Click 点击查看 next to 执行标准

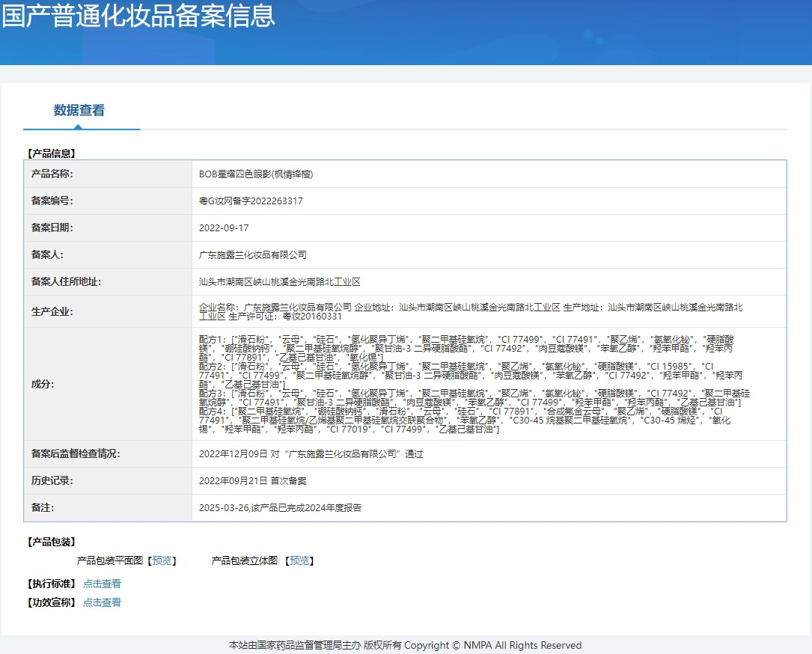(102, 584)
